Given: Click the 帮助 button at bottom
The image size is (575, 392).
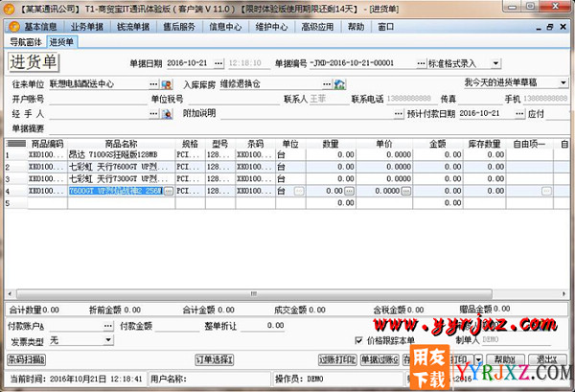Looking at the screenshot, I should point(506,359).
